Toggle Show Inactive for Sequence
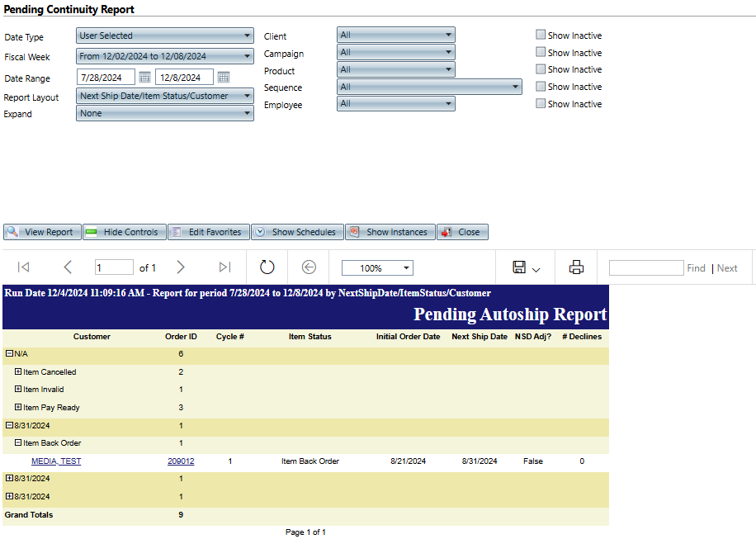The image size is (756, 539). [541, 87]
